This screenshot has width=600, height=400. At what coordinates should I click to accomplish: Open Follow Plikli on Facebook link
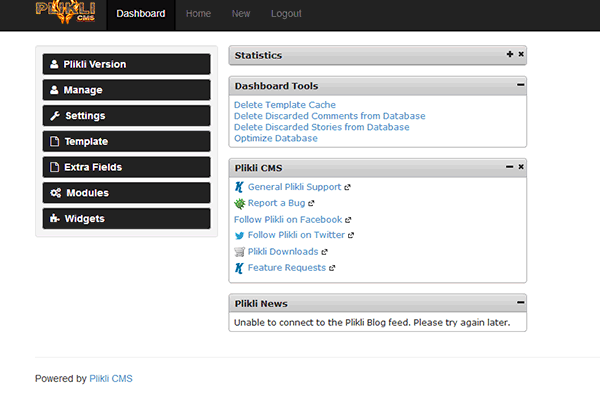click(x=288, y=219)
